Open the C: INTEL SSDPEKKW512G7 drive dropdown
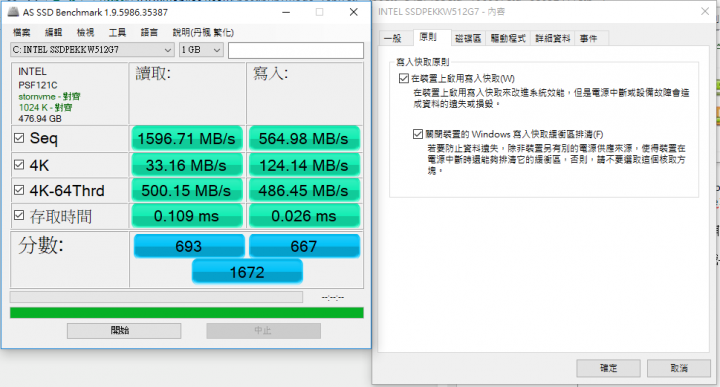Image resolution: width=720 pixels, height=387 pixels. 92,50
